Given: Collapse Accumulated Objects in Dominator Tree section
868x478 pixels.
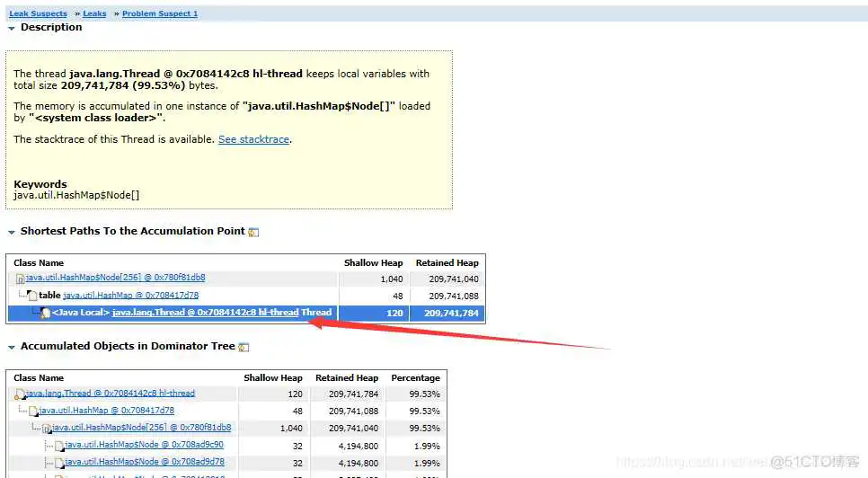Looking at the screenshot, I should (x=12, y=347).
